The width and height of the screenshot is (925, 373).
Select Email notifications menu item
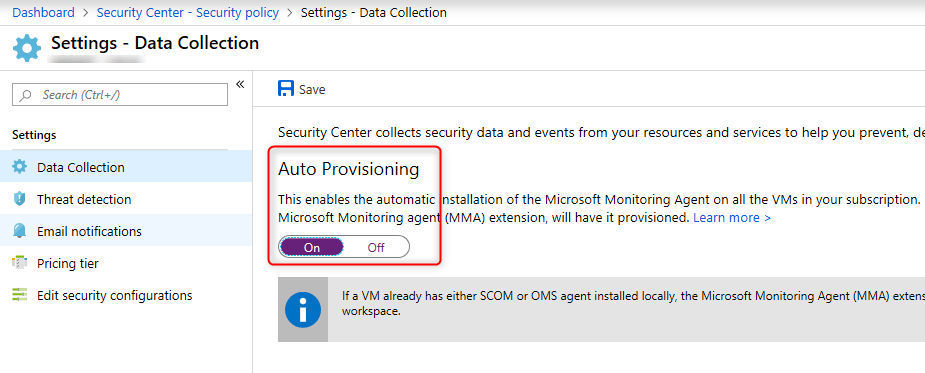point(126,231)
